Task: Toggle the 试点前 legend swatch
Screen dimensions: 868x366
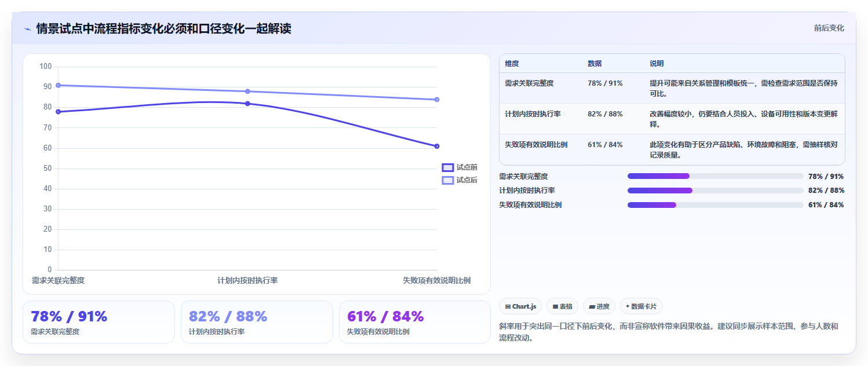Action: (x=448, y=167)
